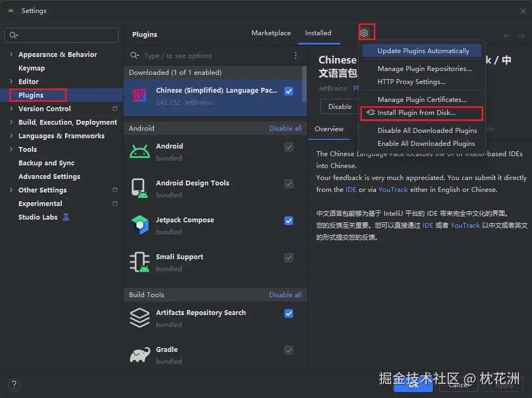Choose Enable All Downloaded Plugins
The height and width of the screenshot is (398, 532).
(x=421, y=144)
